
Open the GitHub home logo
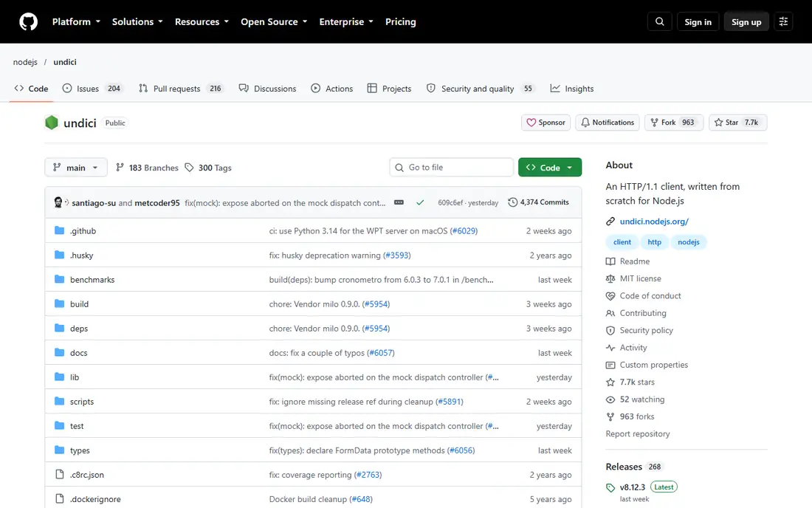click(x=29, y=21)
